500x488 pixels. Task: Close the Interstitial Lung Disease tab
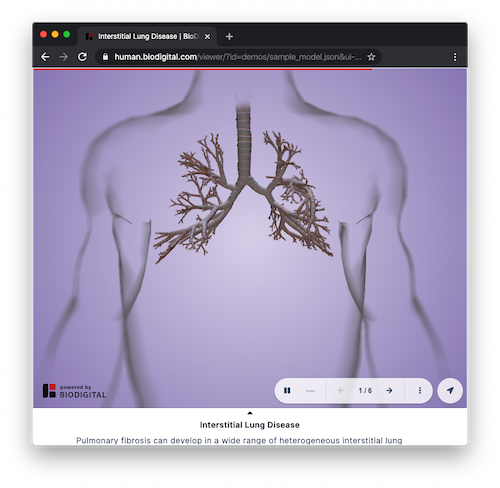(x=207, y=36)
